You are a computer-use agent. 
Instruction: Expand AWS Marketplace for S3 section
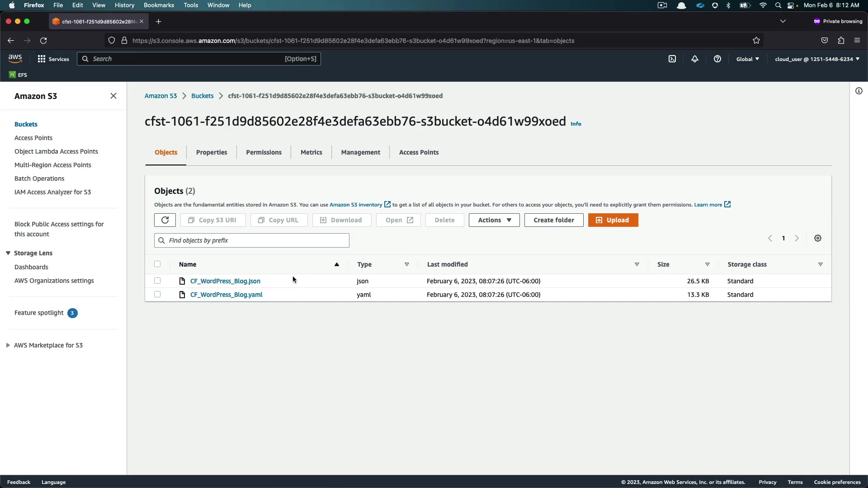pyautogui.click(x=8, y=345)
